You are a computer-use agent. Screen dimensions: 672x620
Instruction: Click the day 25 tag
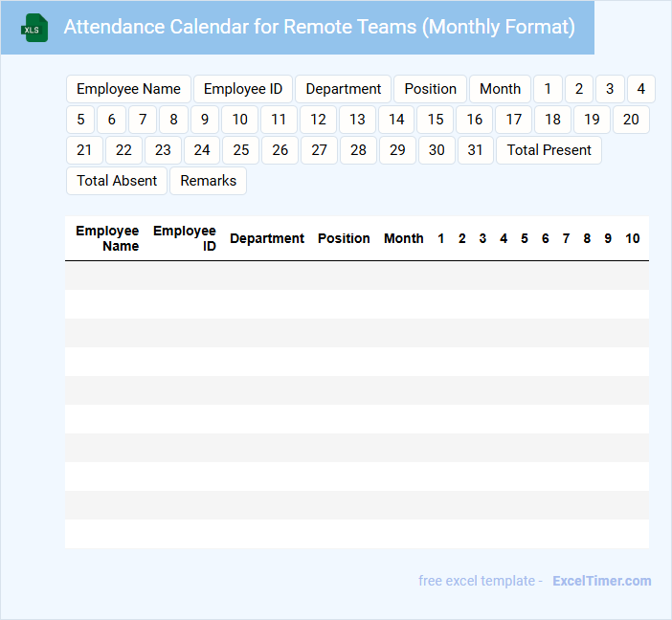click(x=241, y=150)
